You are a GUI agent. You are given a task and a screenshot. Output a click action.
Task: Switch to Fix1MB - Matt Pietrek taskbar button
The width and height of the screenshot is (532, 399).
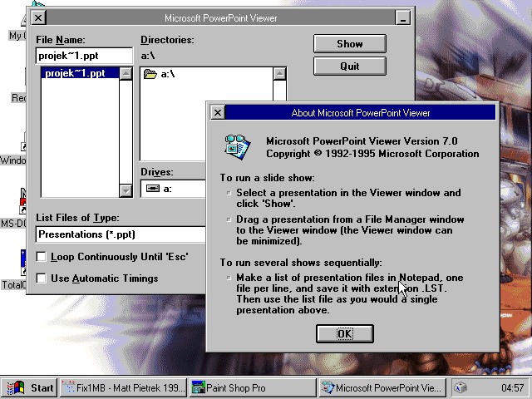[124, 387]
